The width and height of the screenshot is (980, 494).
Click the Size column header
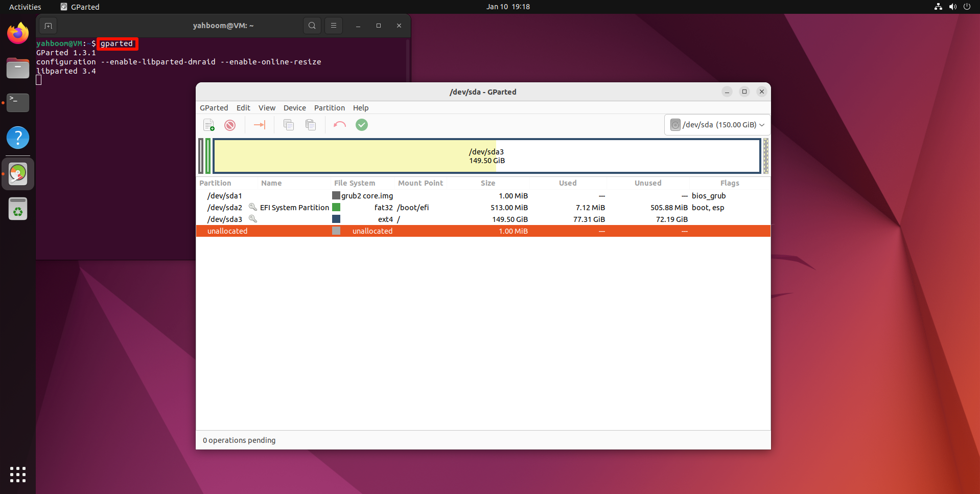click(488, 183)
